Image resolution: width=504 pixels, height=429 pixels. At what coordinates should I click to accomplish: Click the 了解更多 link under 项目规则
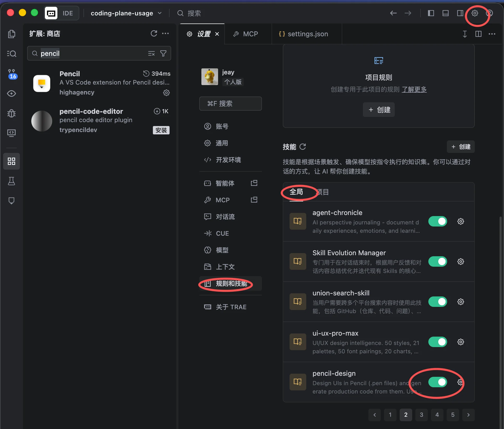pyautogui.click(x=414, y=89)
